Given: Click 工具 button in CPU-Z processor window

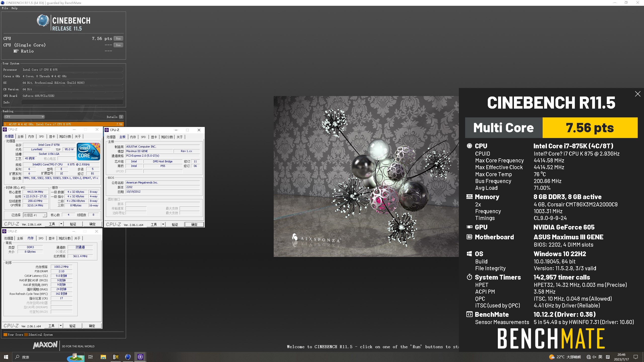Looking at the screenshot, I should [52, 224].
